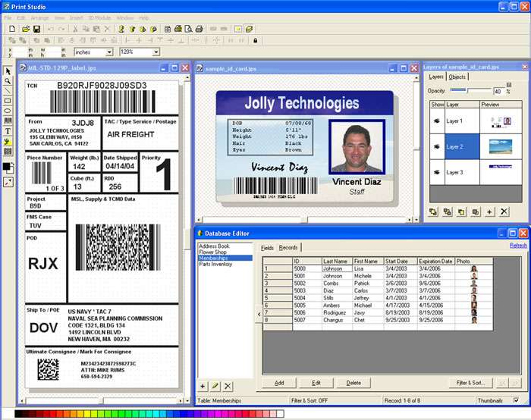Select the Flower Shop table
The image size is (531, 420).
coord(212,252)
